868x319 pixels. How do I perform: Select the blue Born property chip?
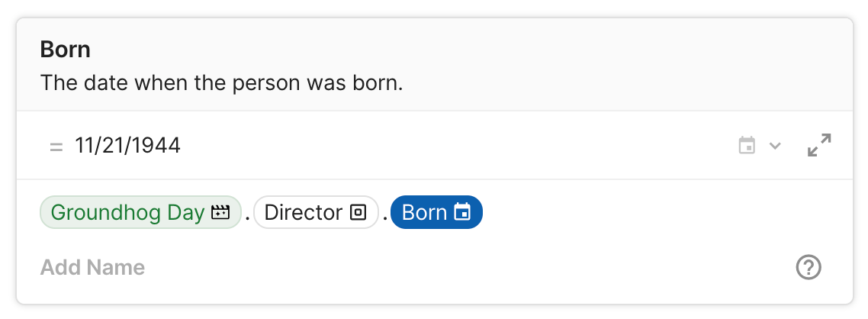436,213
